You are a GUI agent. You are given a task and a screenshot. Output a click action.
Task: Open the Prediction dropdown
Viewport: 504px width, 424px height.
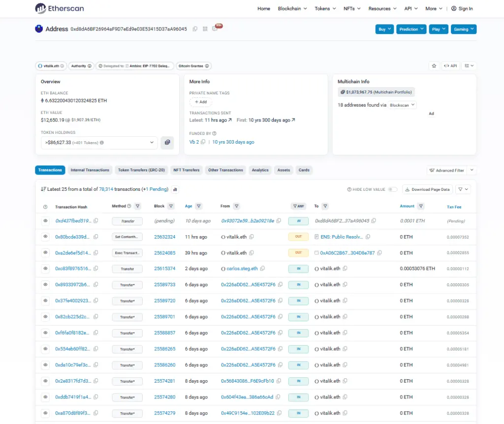click(411, 29)
